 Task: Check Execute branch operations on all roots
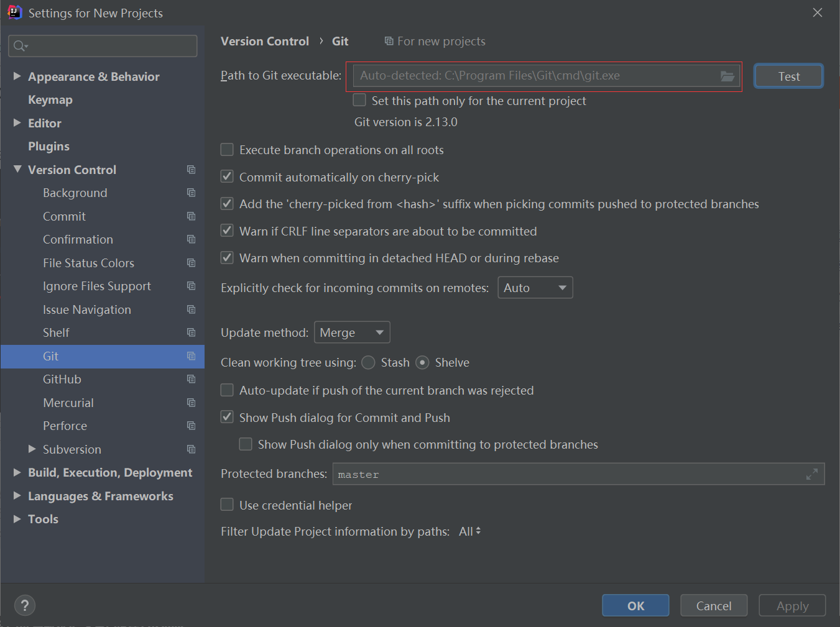click(x=227, y=150)
